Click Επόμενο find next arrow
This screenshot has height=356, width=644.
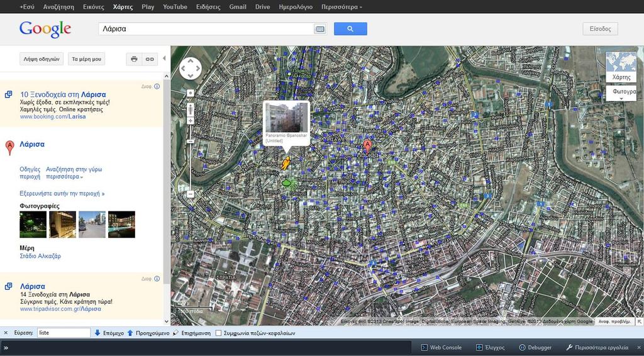tap(109, 333)
